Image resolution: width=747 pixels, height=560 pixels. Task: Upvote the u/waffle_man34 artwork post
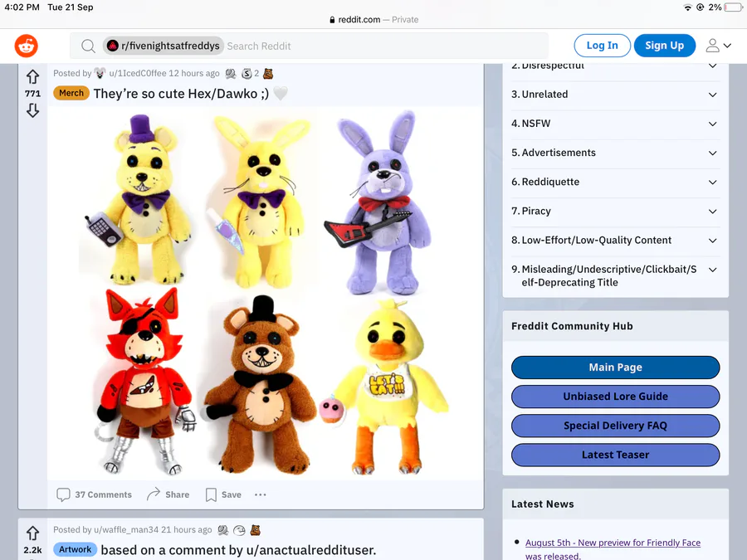pyautogui.click(x=32, y=533)
